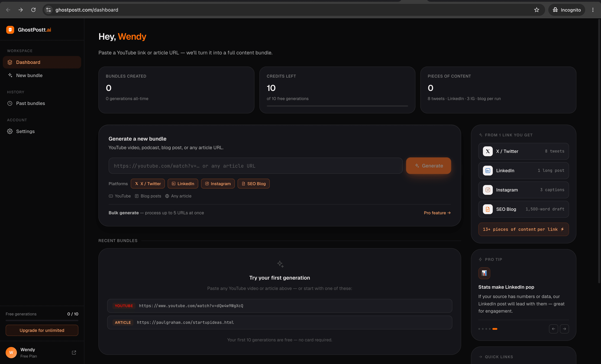Click the browser Back arrow

pos(8,10)
